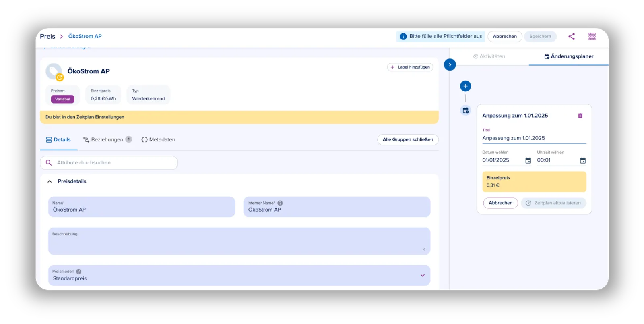The height and width of the screenshot is (324, 644).
Task: Click 'Du bist in den Zeitplan Einstellungen' banner
Action: (x=239, y=117)
